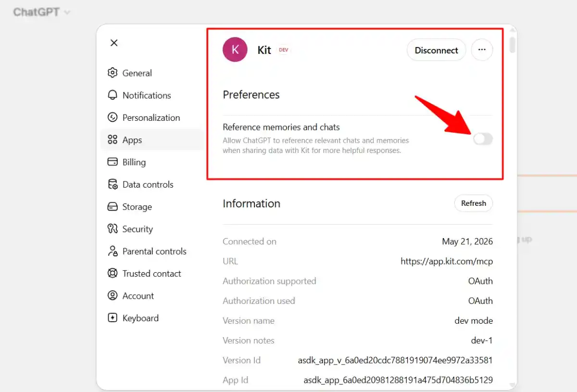
Task: Click the Security key icon
Action: (x=113, y=229)
